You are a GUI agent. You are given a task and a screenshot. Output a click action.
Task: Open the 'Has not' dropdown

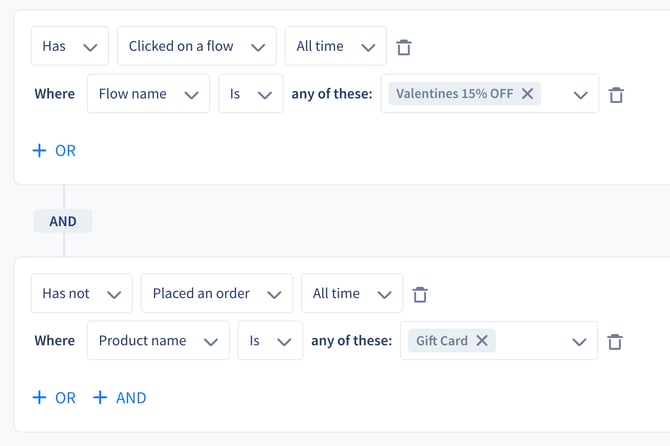[82, 293]
